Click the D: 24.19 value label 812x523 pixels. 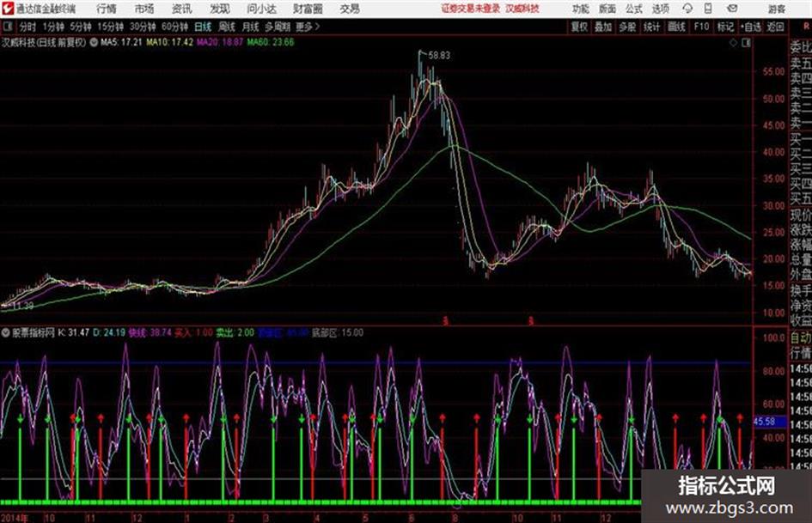pos(109,332)
